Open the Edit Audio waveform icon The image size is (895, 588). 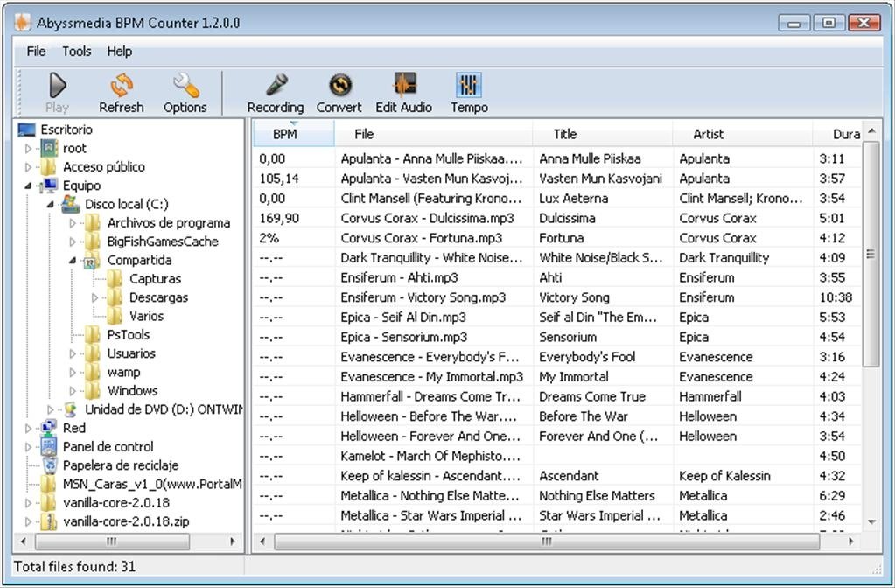point(404,85)
